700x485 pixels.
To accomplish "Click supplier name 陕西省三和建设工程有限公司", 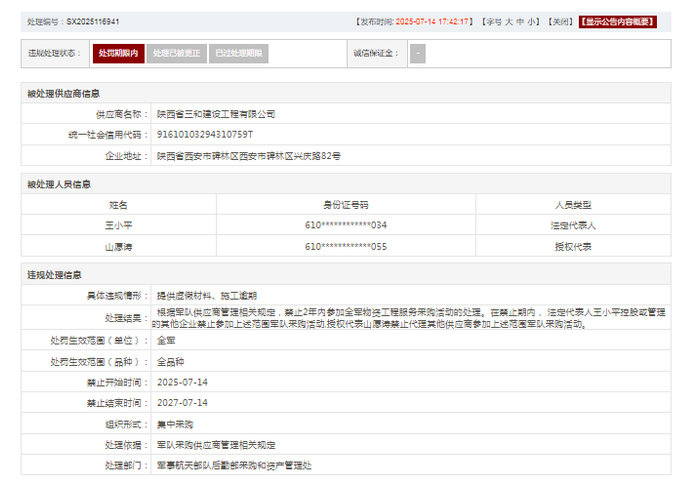I will click(x=216, y=114).
